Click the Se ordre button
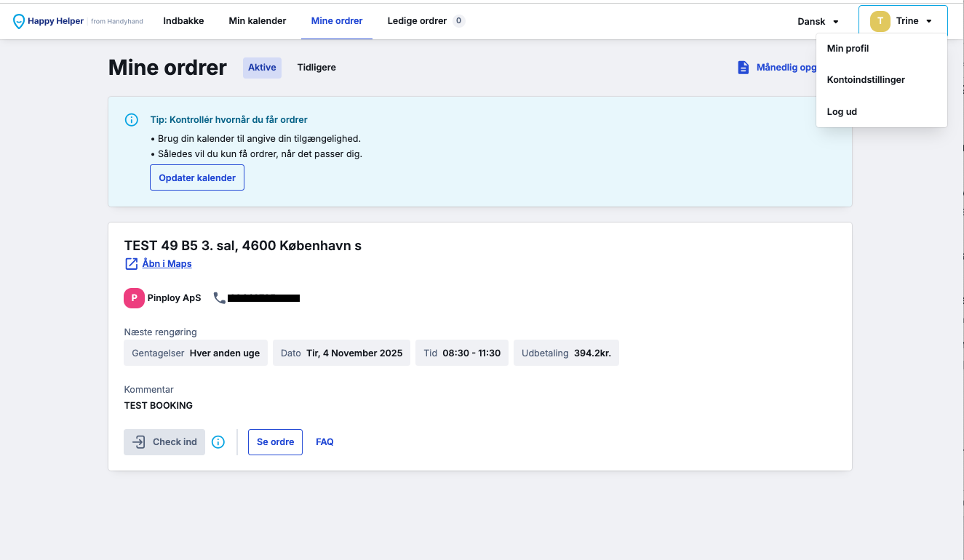The image size is (964, 560). [275, 442]
